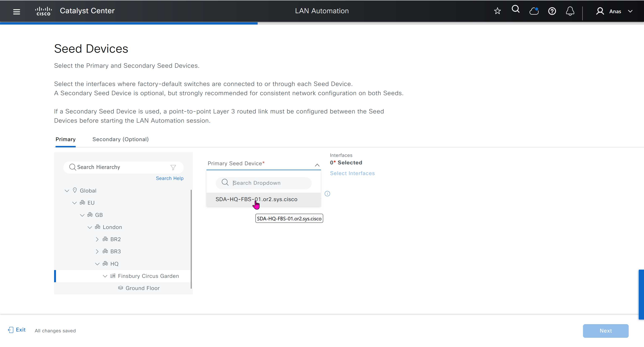Open the Search Help link
The image size is (644, 347).
click(x=170, y=178)
